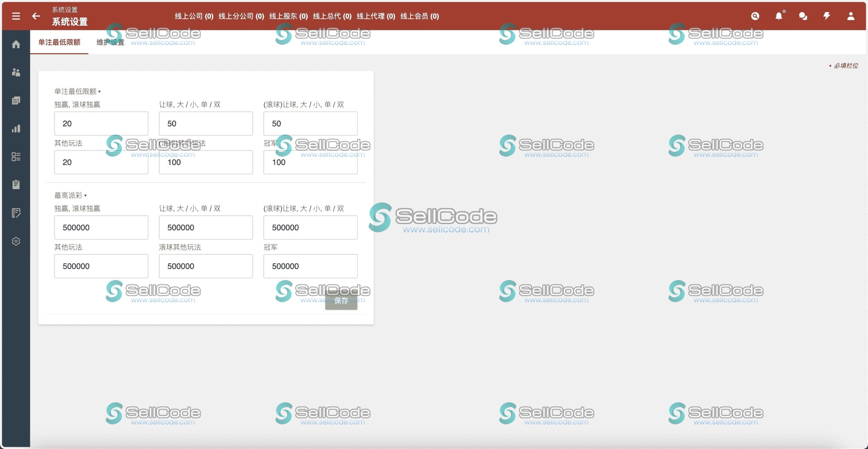This screenshot has width=868, height=449.
Task: Click the 冠军 input showing 100
Action: [310, 162]
